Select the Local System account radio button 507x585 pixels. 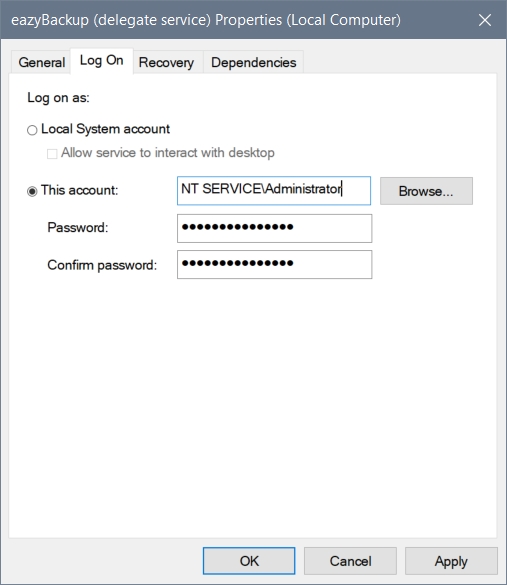(x=32, y=130)
